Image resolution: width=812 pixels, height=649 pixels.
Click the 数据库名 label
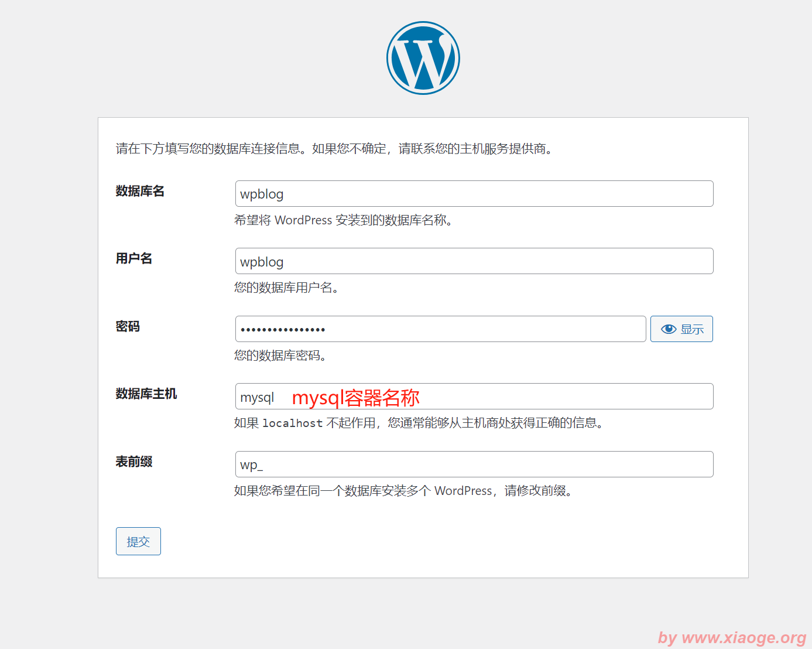point(140,191)
